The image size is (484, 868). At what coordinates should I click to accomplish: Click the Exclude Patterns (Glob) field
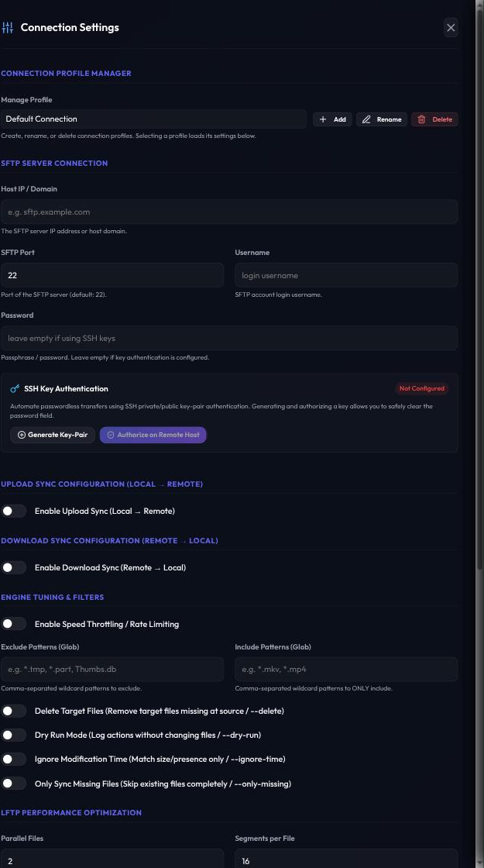click(x=112, y=670)
